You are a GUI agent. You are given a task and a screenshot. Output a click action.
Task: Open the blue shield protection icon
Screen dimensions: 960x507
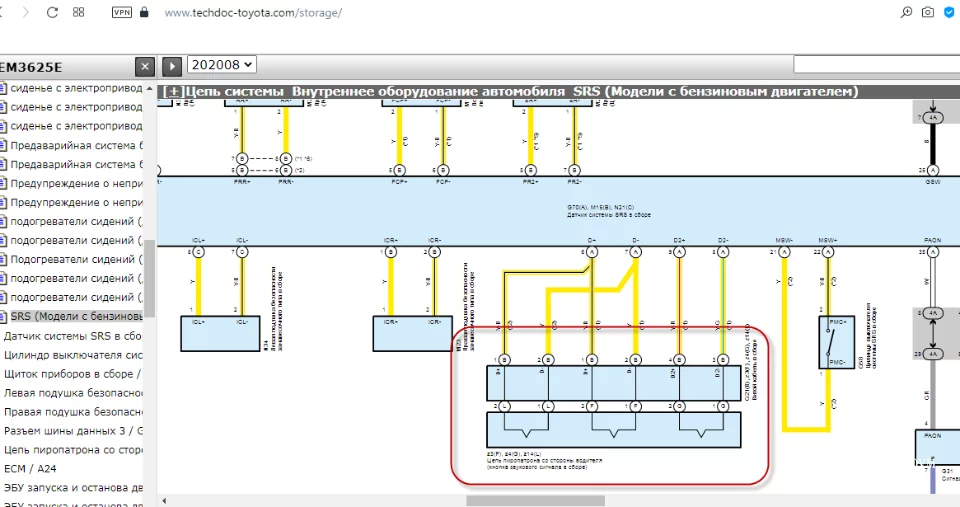[x=950, y=12]
